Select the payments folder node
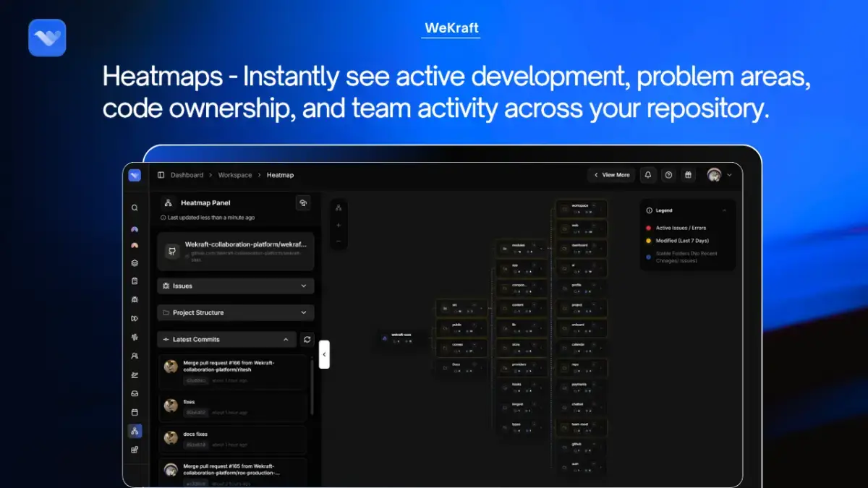This screenshot has width=868, height=488. click(x=582, y=388)
